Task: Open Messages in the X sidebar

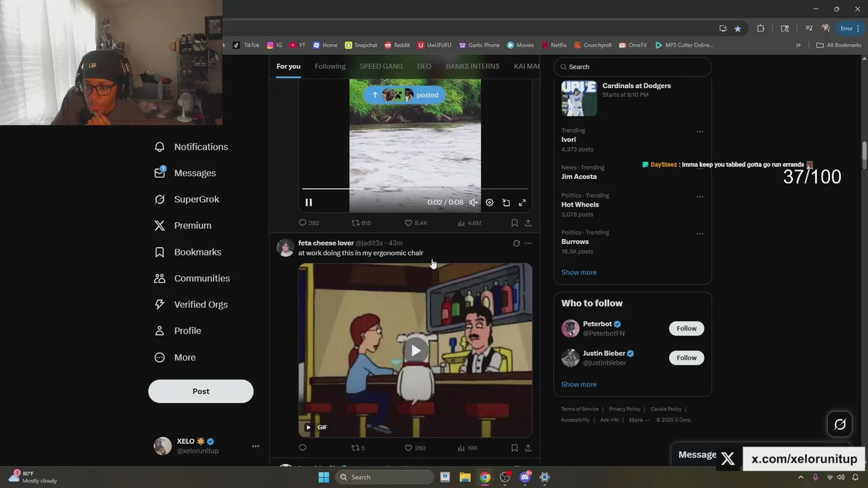Action: pos(184,173)
